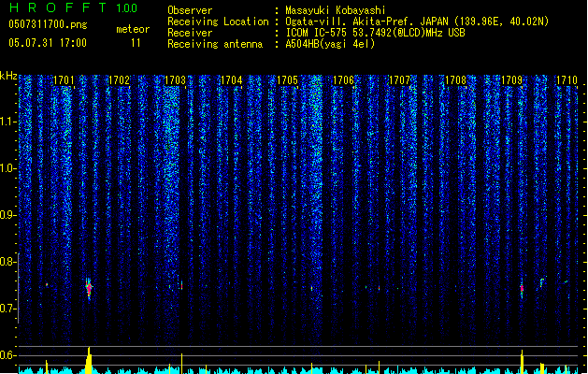Click the ICOM IC-575 receiver description
Viewport: 588px width, 374px height.
click(375, 33)
